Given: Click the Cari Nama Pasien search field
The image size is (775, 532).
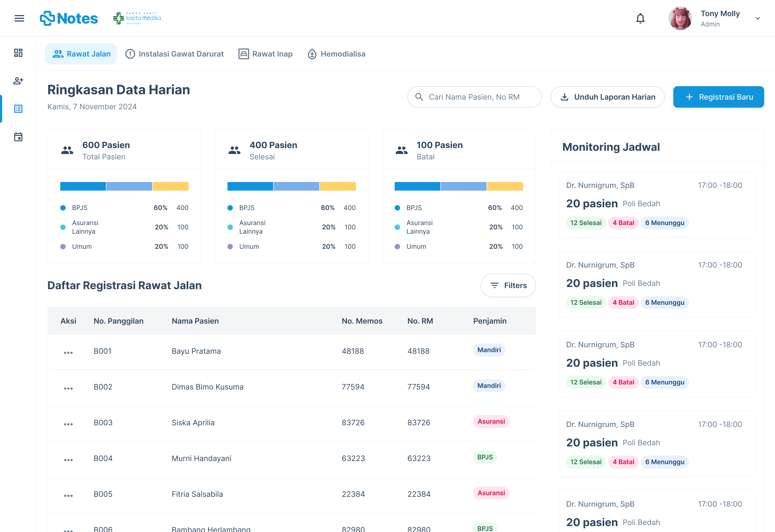Looking at the screenshot, I should [474, 97].
